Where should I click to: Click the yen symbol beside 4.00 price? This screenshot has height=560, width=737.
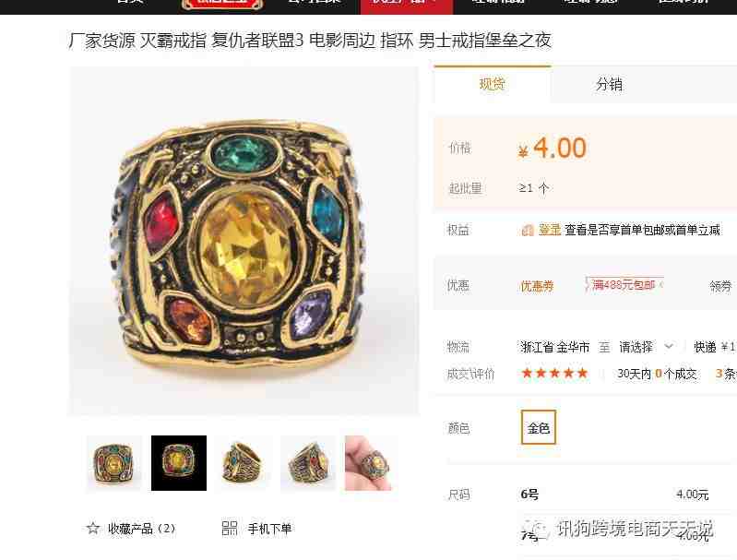(x=523, y=151)
